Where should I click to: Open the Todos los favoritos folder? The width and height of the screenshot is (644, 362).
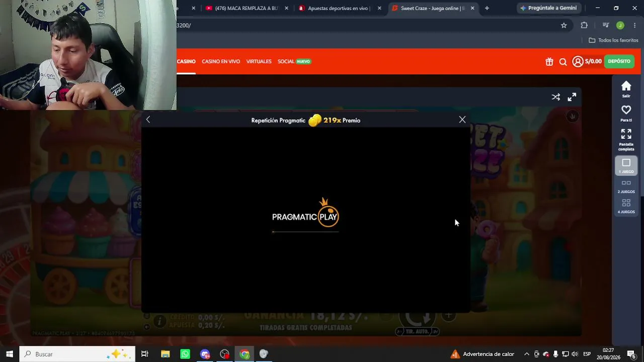(x=613, y=40)
